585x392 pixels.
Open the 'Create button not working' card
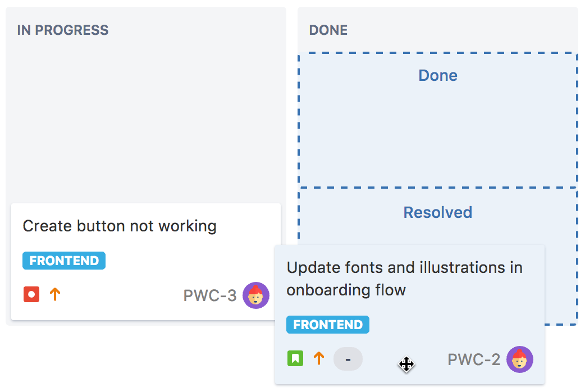[146, 262]
